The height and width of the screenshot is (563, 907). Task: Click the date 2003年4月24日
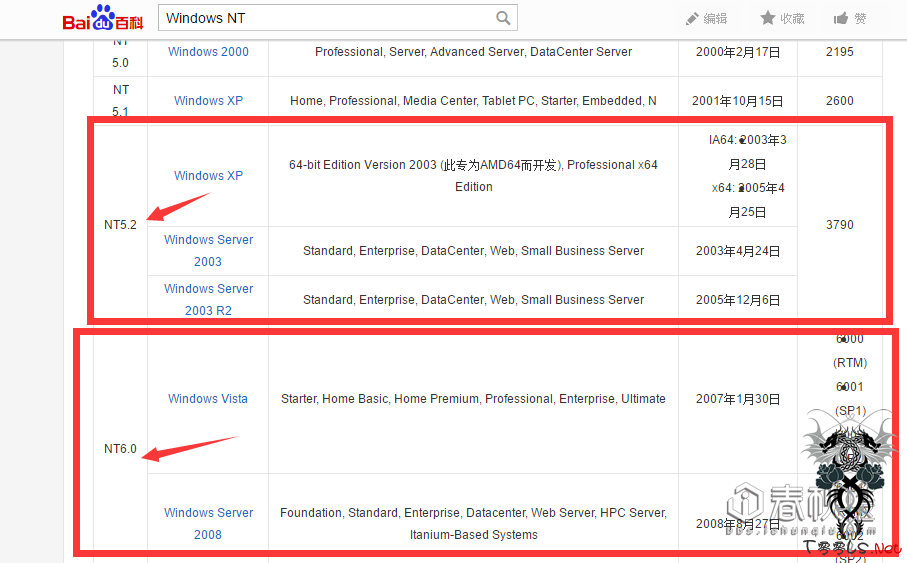[x=738, y=251]
